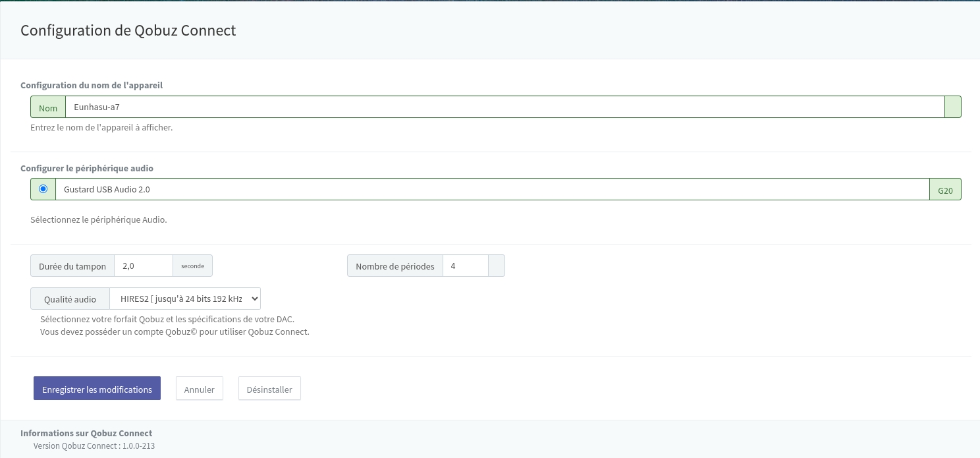Click the empty green box after the name field
980x458 pixels.
pyautogui.click(x=952, y=107)
